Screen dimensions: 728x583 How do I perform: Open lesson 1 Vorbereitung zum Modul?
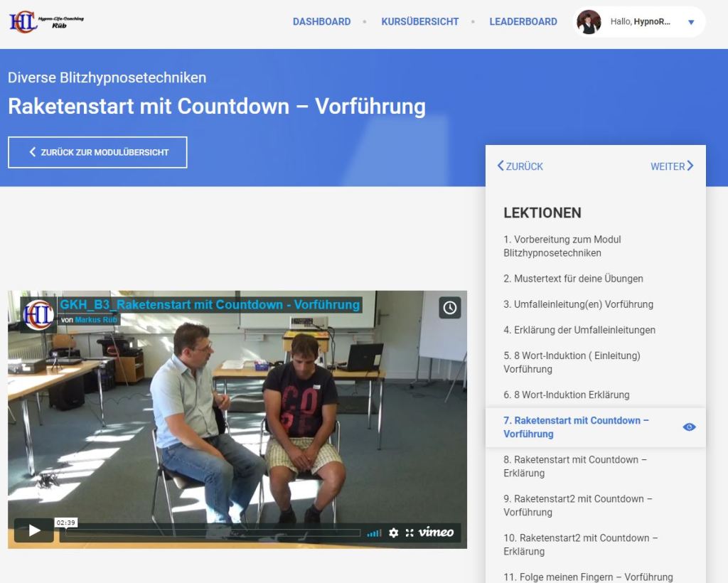(x=562, y=246)
